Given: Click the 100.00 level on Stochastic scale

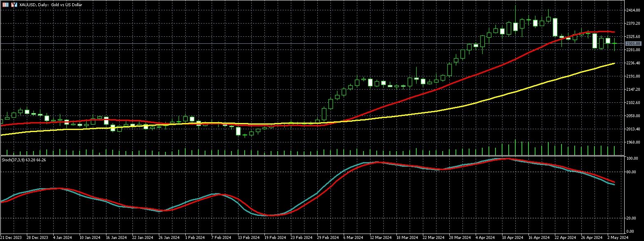Looking at the screenshot, I should (632, 158).
